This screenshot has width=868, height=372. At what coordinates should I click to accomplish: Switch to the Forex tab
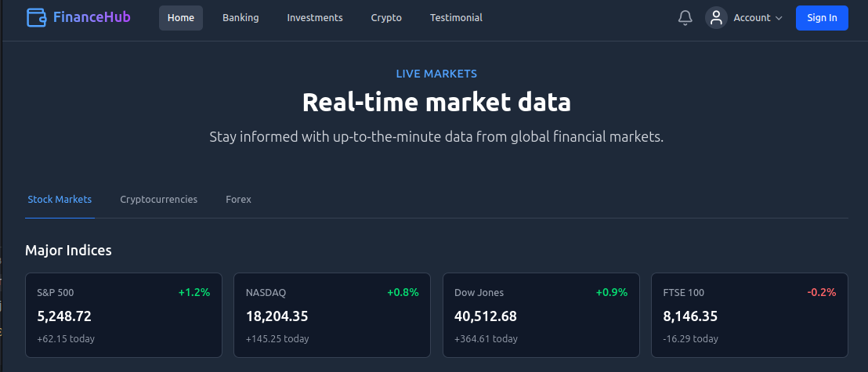(239, 199)
